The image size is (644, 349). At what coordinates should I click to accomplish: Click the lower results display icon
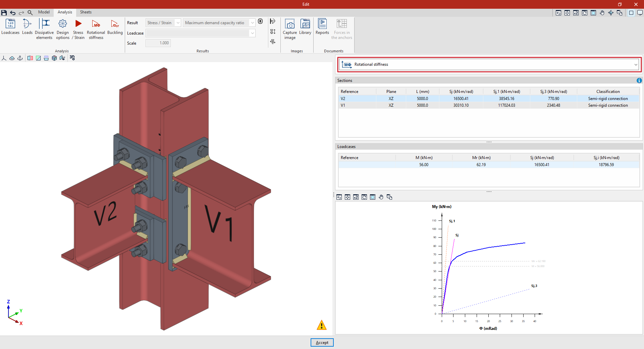click(x=273, y=42)
